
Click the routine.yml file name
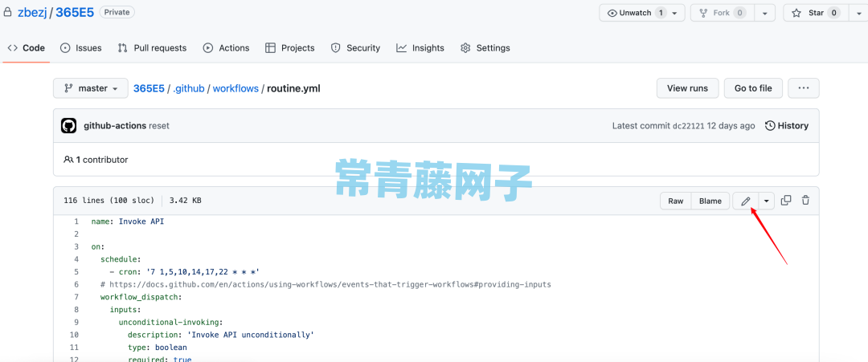point(293,88)
